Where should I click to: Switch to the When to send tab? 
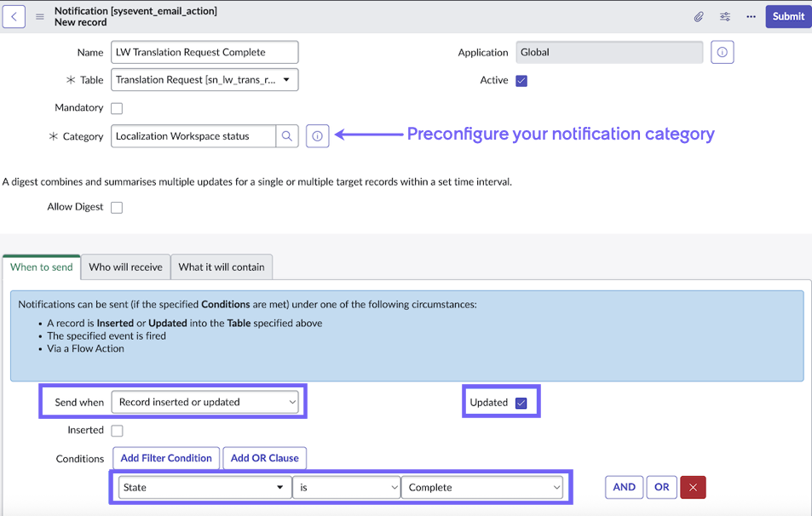[x=42, y=267]
